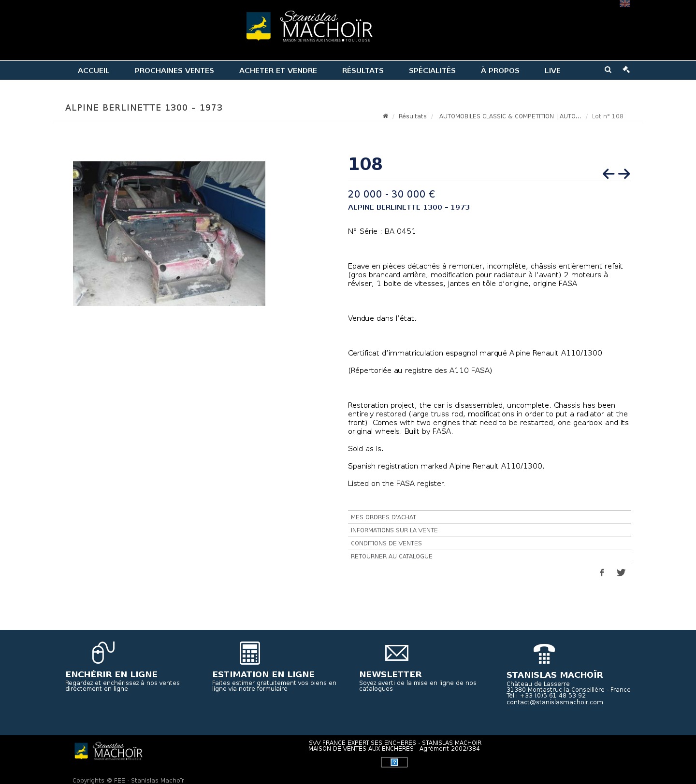The image size is (696, 784).
Task: Click the page title Alpine Berlinette 1300 – 1973
Action: (144, 108)
